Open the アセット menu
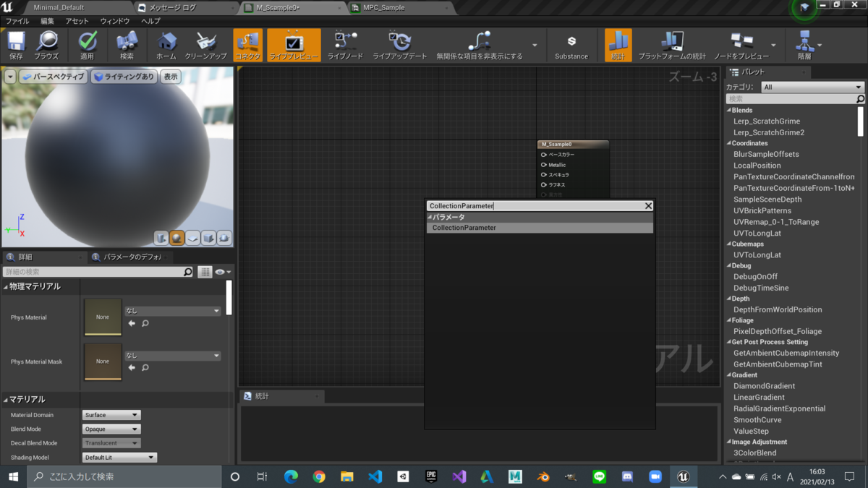Viewport: 868px width, 488px height. [77, 21]
